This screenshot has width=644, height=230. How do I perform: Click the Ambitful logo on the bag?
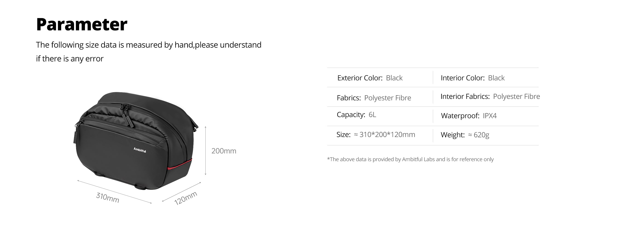[x=140, y=150]
